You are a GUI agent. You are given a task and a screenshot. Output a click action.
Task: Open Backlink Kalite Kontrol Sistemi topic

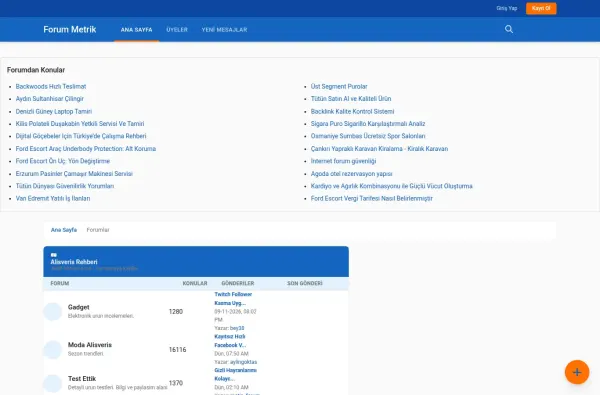point(352,111)
